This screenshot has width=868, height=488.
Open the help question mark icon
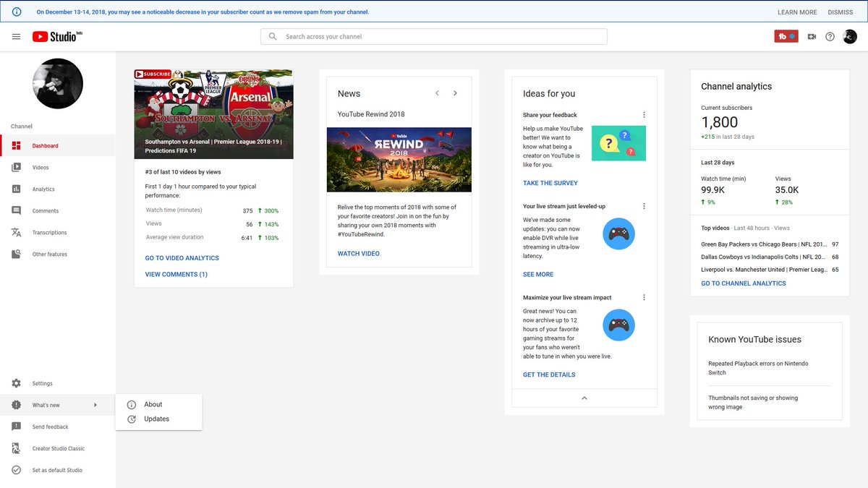tap(830, 37)
